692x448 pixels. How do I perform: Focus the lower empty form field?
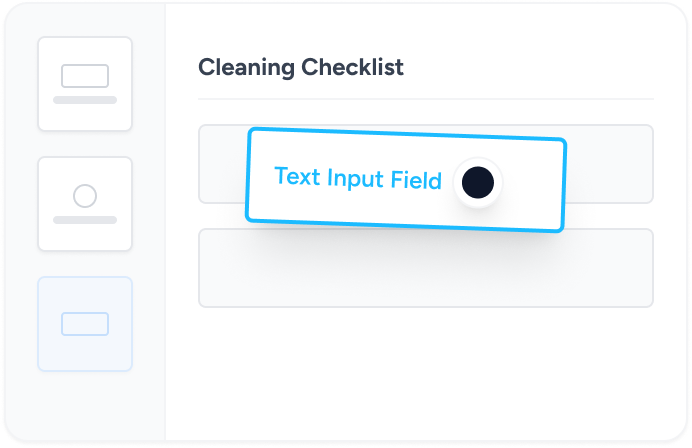pos(425,268)
